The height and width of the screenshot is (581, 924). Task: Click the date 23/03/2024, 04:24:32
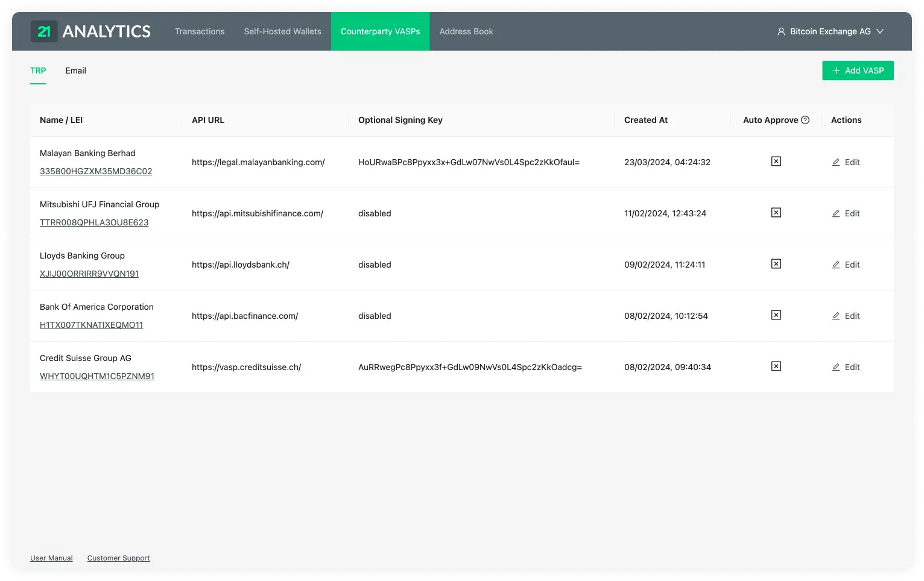pos(667,162)
